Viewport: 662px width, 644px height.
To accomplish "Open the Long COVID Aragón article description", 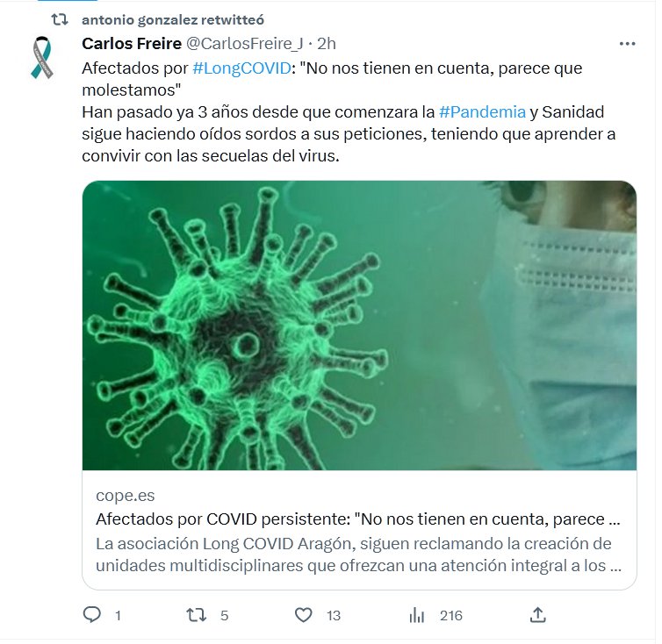I will pyautogui.click(x=358, y=555).
